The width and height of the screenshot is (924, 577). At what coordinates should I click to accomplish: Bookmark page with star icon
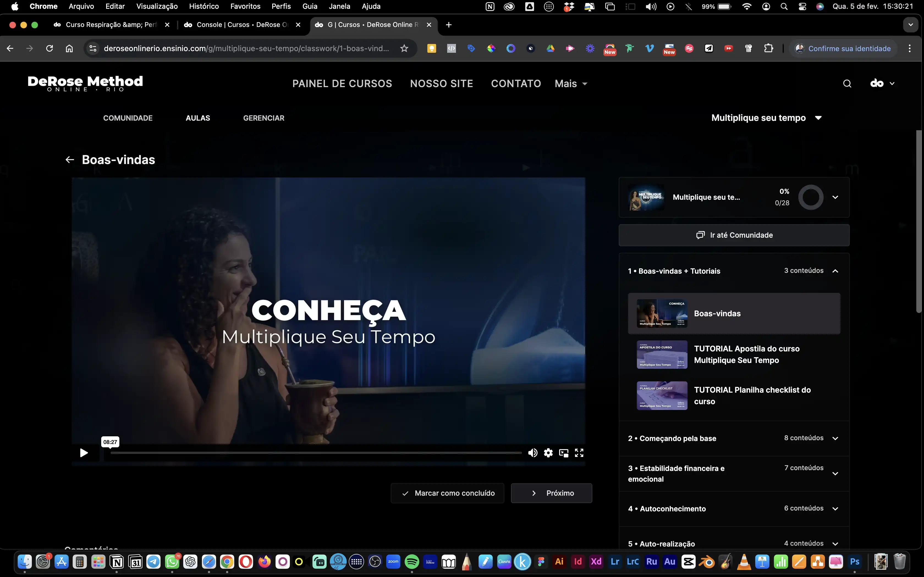point(404,48)
